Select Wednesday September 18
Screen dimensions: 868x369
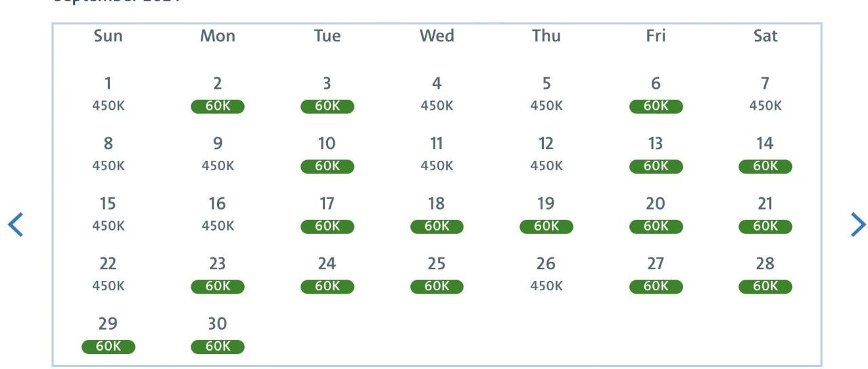tap(437, 214)
